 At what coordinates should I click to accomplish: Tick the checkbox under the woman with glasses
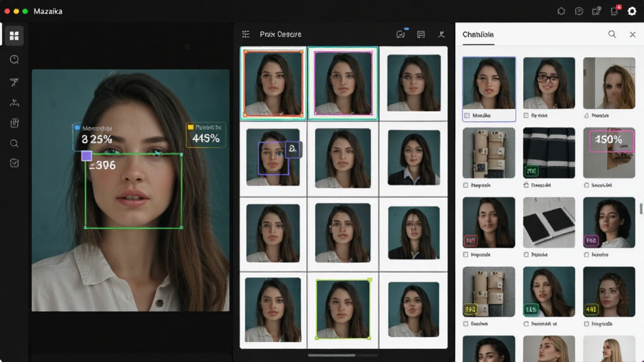pyautogui.click(x=526, y=116)
